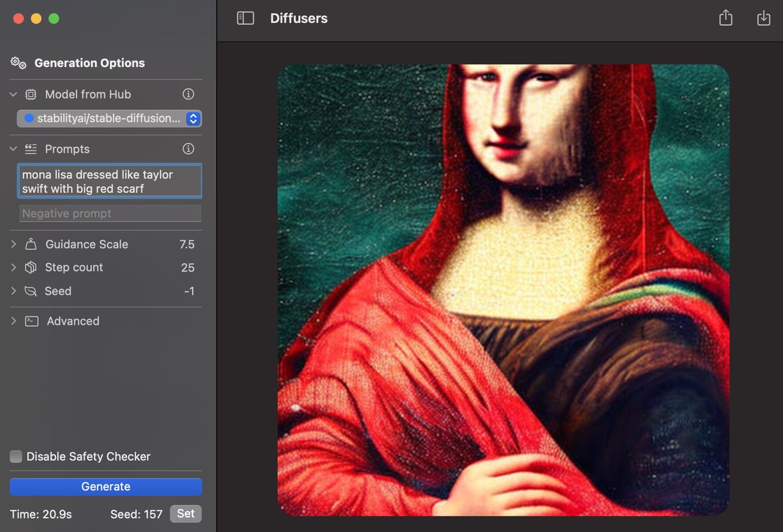Screen dimensions: 783x532
Task: Expand the Advanced section
Action: (x=14, y=321)
